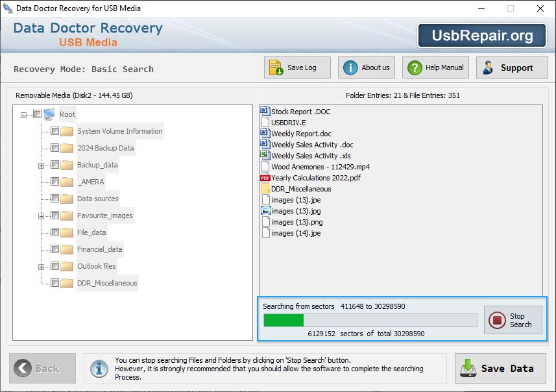Click the Save Log notepad icon
Screen dimensions: 556x392
pos(276,67)
